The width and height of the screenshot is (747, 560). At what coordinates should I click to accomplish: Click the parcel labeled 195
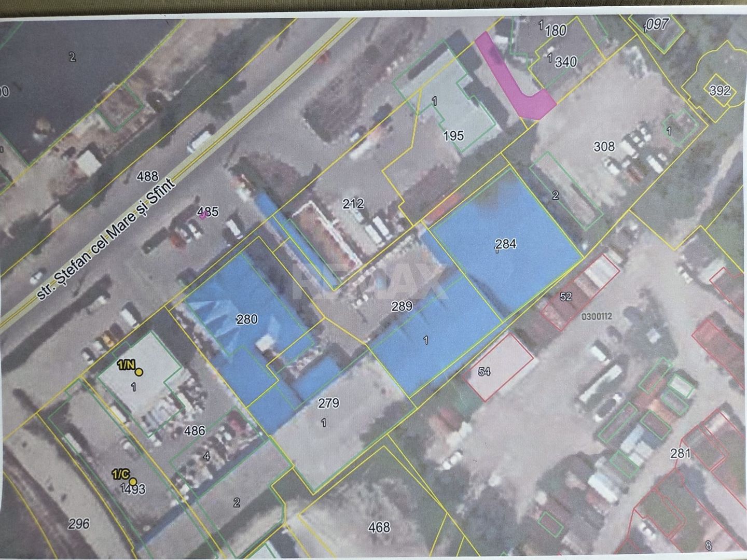[x=454, y=136]
